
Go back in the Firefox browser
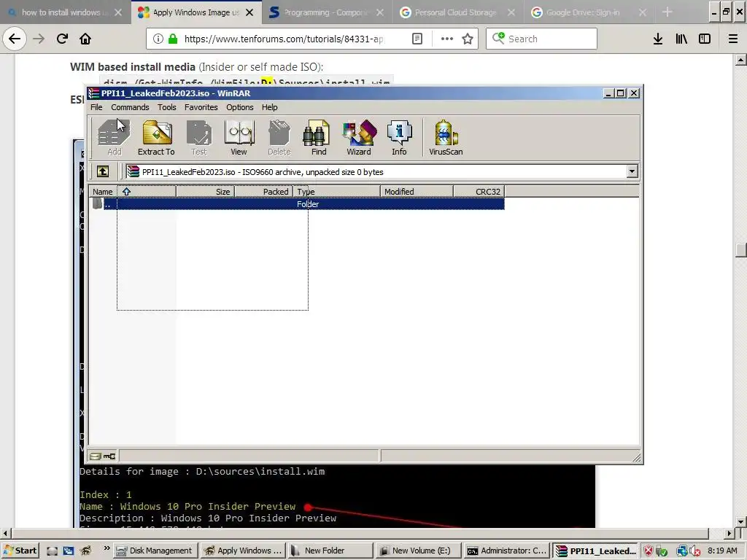15,39
